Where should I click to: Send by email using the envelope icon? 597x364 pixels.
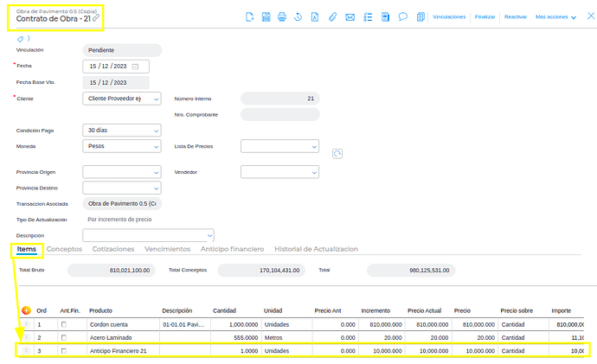(x=350, y=16)
